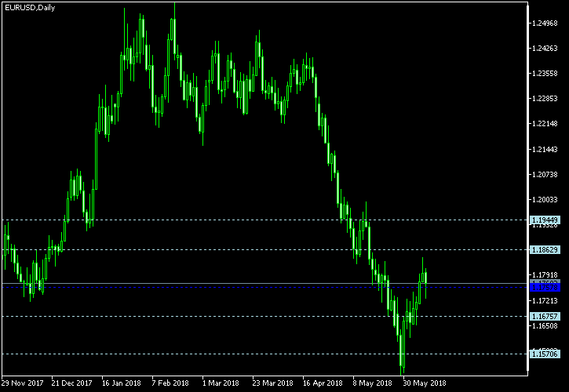Click the 8 May 2018 date label

pos(372,383)
